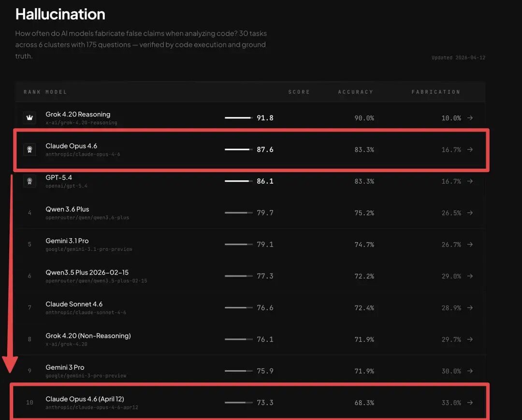Expand Claude Opus 4.6 (April 12) row arrow
Screen dimensions: 522x420
(470, 403)
